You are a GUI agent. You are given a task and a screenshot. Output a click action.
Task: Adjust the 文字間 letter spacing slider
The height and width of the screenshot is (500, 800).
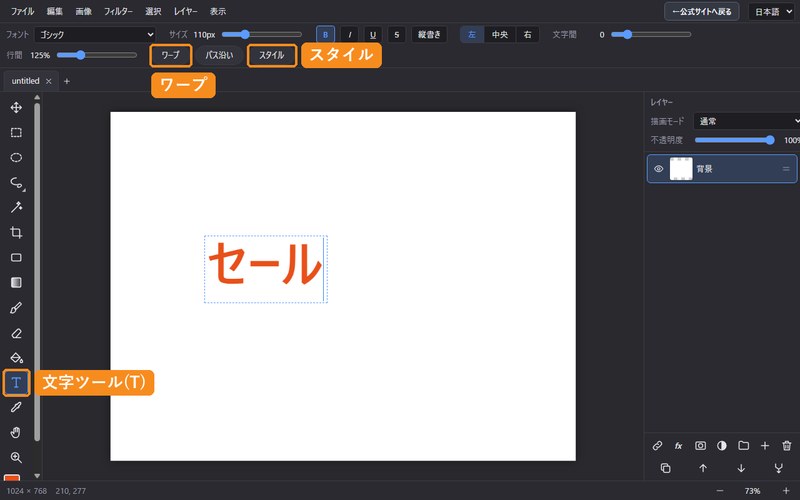[651, 35]
